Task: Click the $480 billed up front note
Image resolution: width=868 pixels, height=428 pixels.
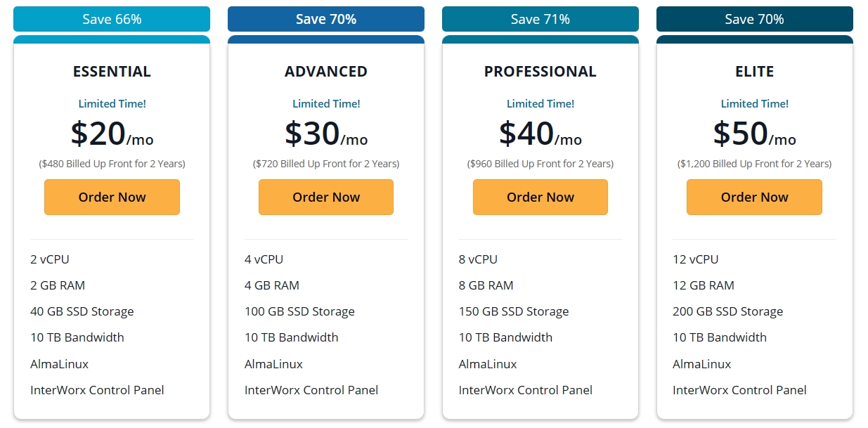Action: [112, 164]
